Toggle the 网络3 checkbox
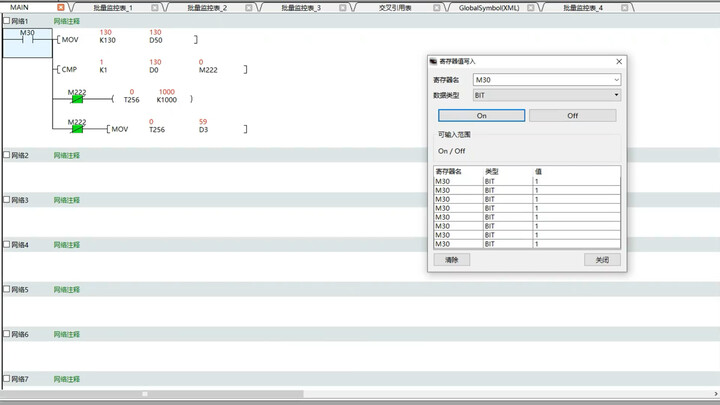 click(x=6, y=200)
